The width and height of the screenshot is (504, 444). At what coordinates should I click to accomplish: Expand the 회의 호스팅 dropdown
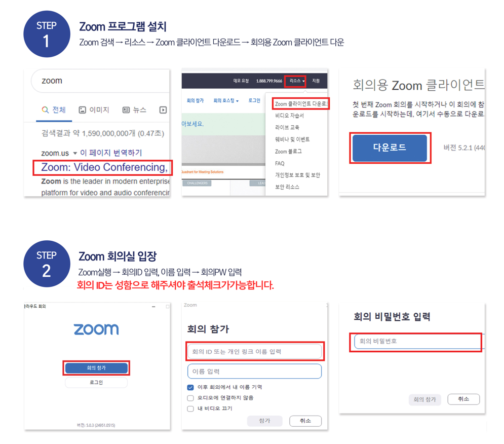coord(226,100)
